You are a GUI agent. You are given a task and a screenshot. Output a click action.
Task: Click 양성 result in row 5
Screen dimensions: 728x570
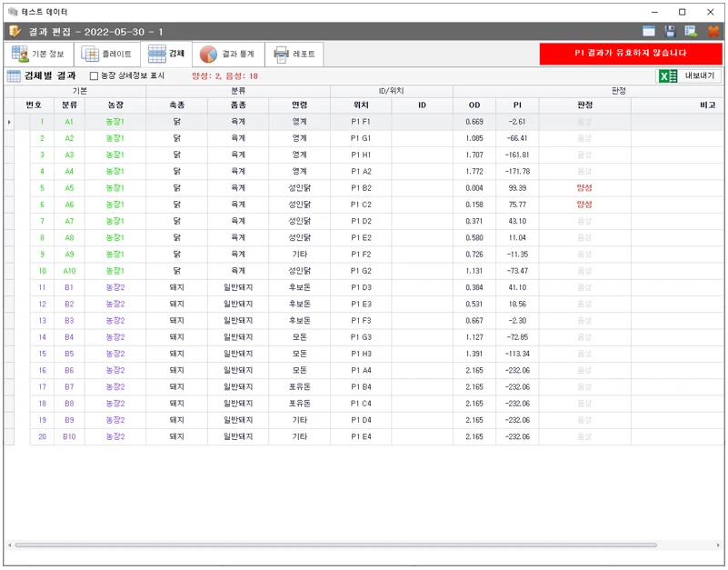584,188
